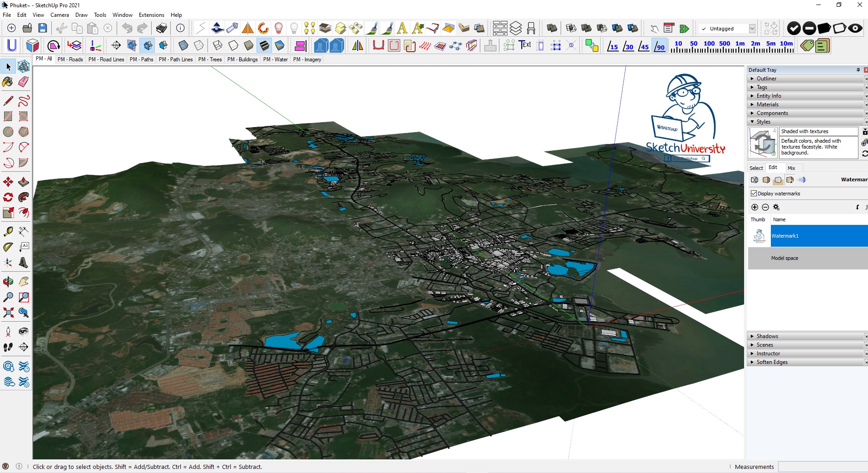This screenshot has width=868, height=473.
Task: Toggle Display watermarks checkbox
Action: click(754, 194)
